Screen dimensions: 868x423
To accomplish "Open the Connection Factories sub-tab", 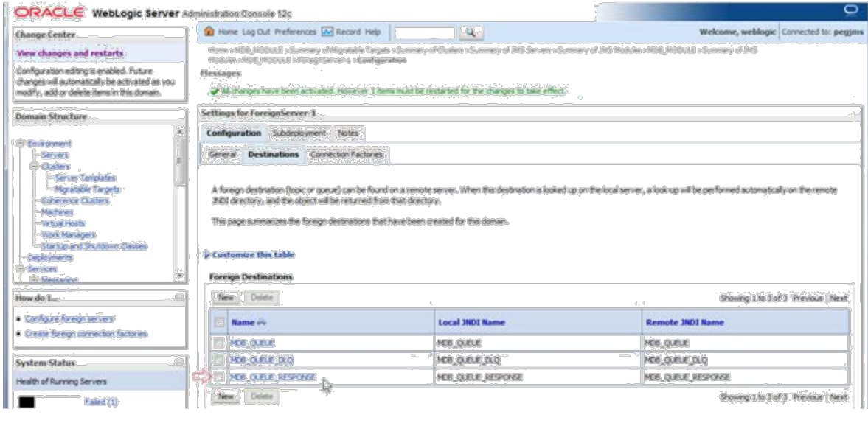I will (347, 154).
